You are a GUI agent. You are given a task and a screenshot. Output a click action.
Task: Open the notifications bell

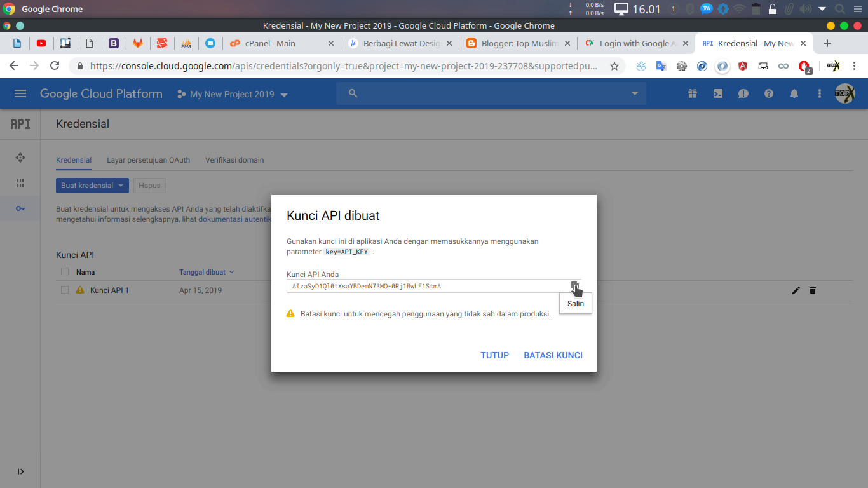[x=794, y=94]
